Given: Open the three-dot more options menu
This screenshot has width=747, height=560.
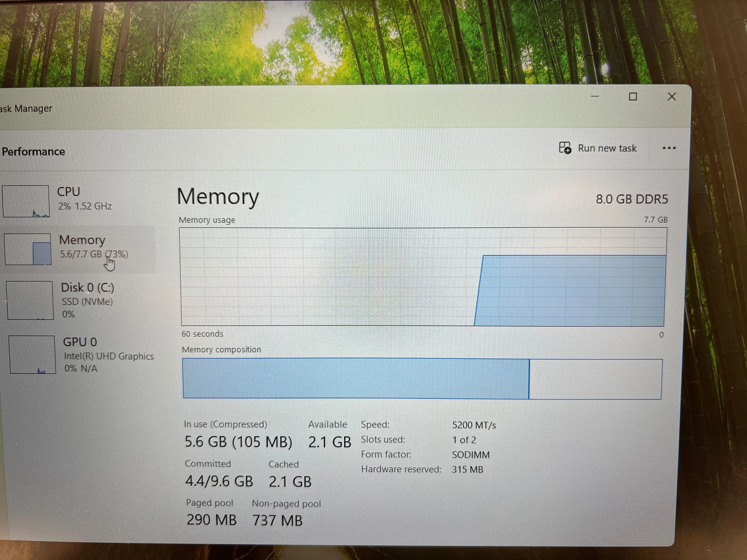Looking at the screenshot, I should click(669, 148).
